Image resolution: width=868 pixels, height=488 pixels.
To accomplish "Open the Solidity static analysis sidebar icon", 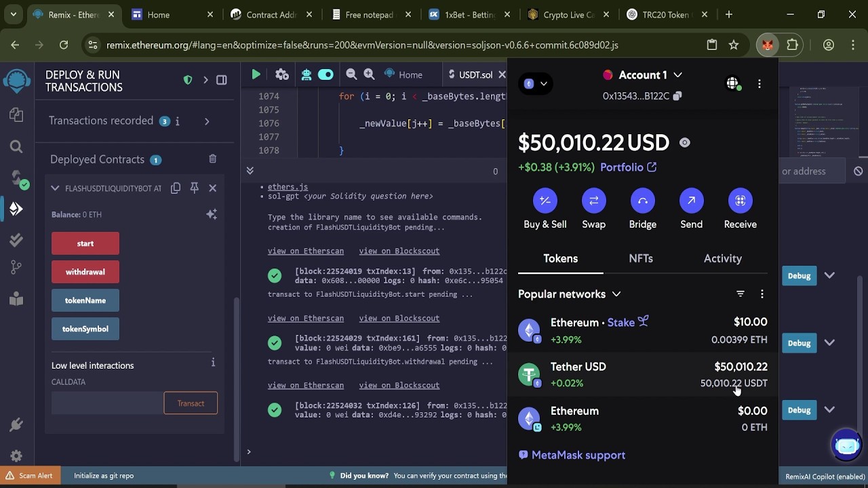I will coord(16,240).
